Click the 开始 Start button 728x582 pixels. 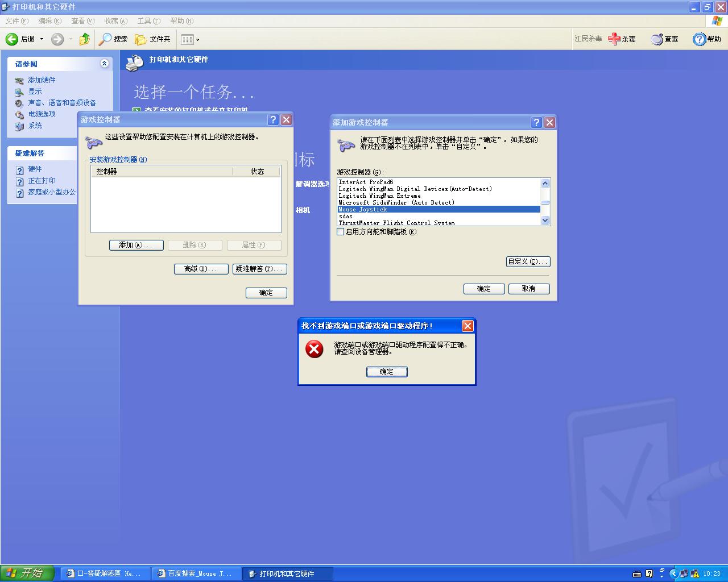pyautogui.click(x=27, y=573)
